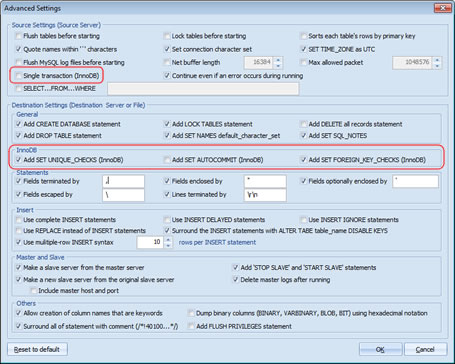This screenshot has width=455, height=364.
Task: Check Single transaction (InnoDB)
Action: tap(18, 76)
